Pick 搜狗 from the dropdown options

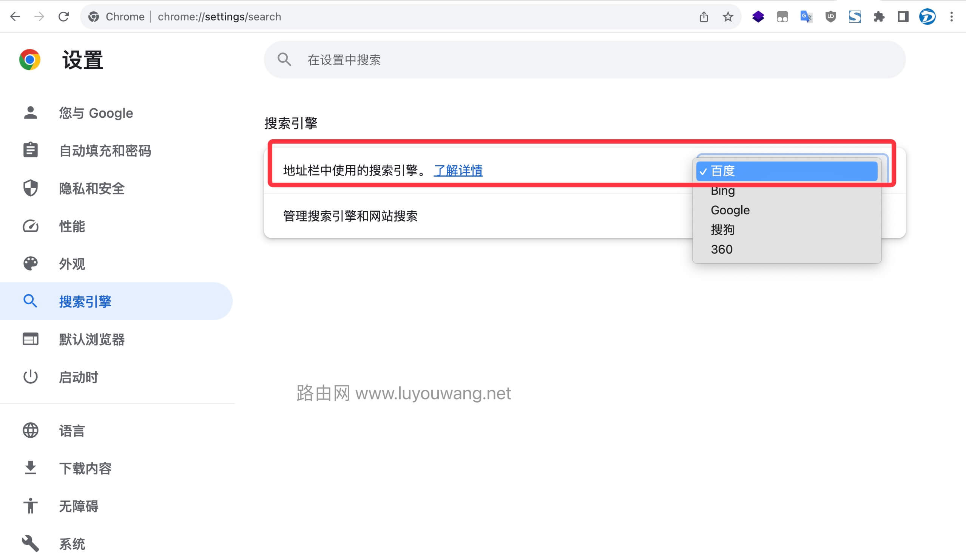722,230
